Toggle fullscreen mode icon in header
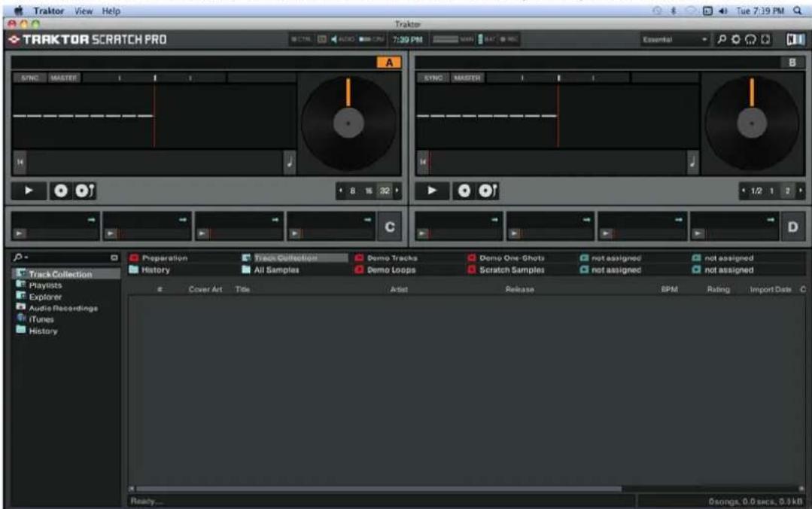812x509 pixels. tap(765, 39)
